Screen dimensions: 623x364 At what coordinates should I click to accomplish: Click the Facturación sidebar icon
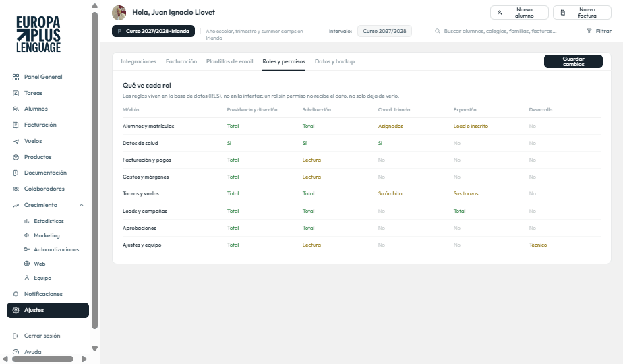click(x=16, y=125)
